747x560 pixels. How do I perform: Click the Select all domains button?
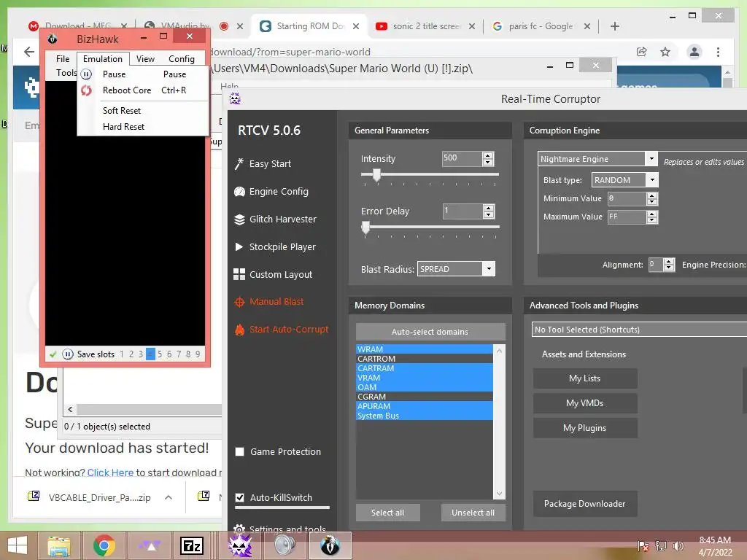click(x=388, y=513)
